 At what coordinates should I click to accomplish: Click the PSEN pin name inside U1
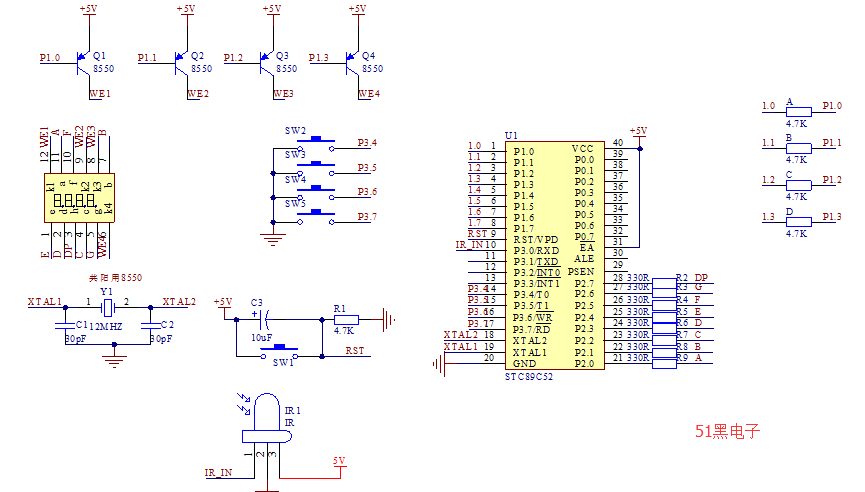581,272
